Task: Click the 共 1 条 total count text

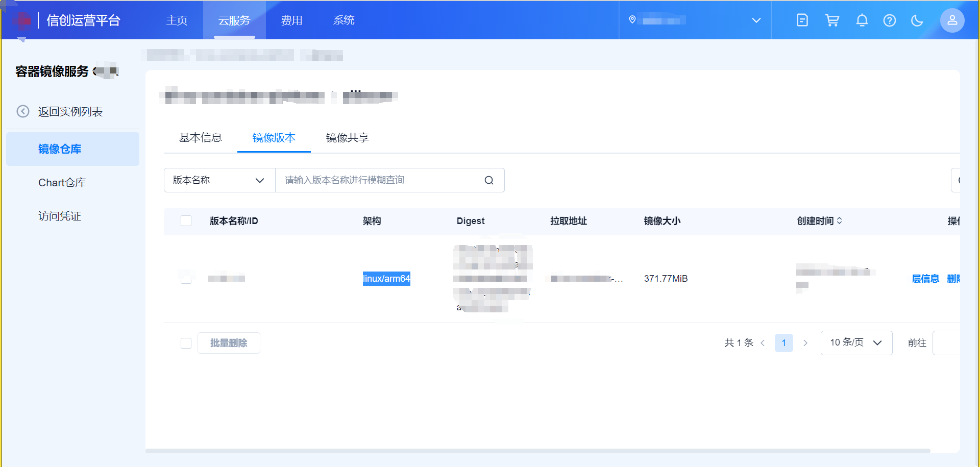Action: pos(739,343)
